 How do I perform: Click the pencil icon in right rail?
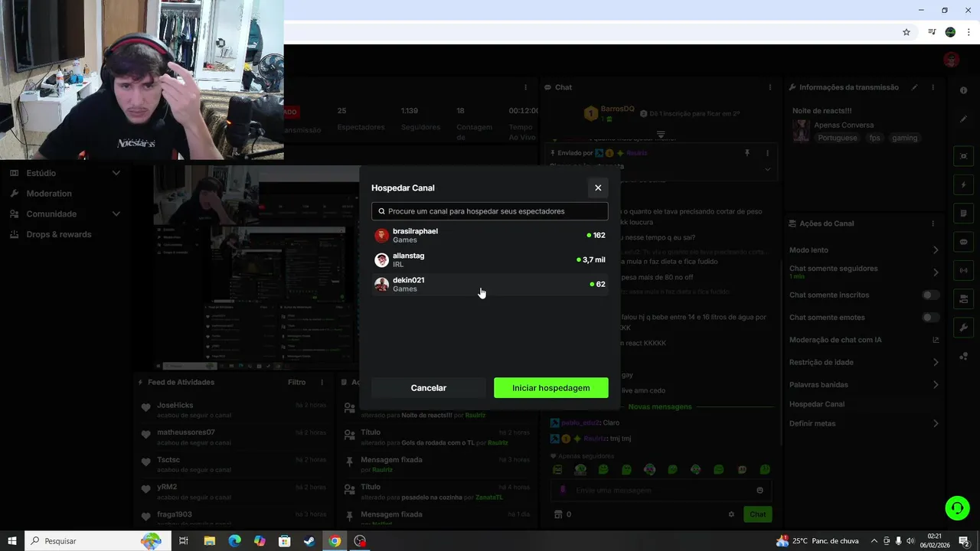click(x=963, y=119)
